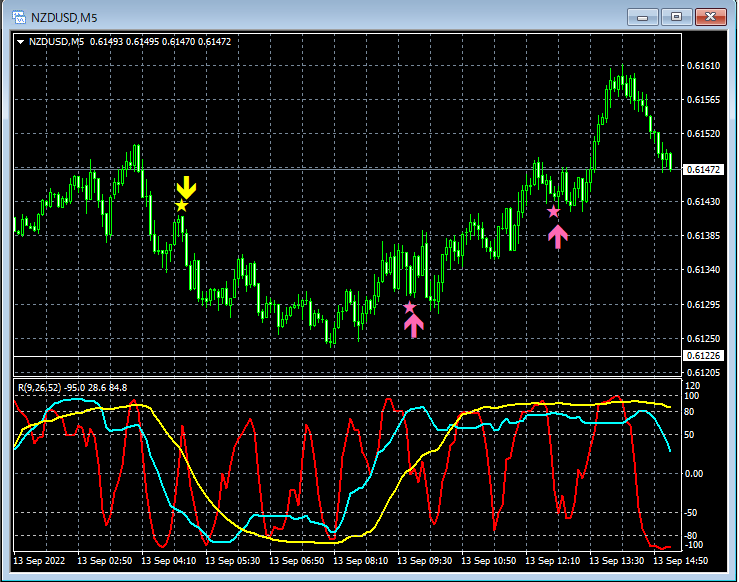Click the NZDUSD,M5 title bar text

64,18
